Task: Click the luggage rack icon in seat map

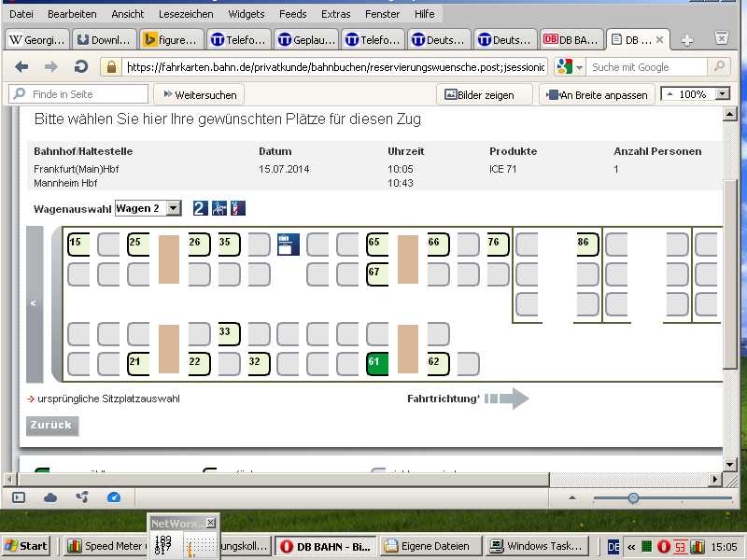Action: click(288, 245)
